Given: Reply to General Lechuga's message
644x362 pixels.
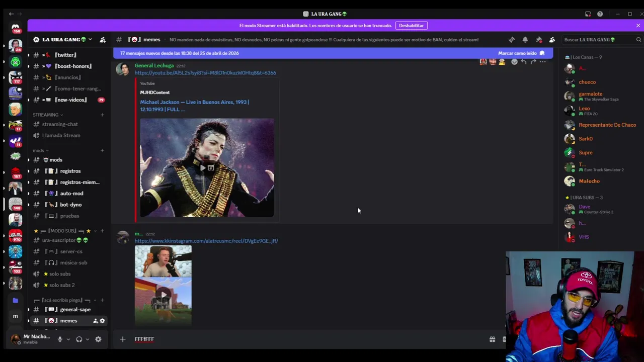Looking at the screenshot, I should click(524, 62).
